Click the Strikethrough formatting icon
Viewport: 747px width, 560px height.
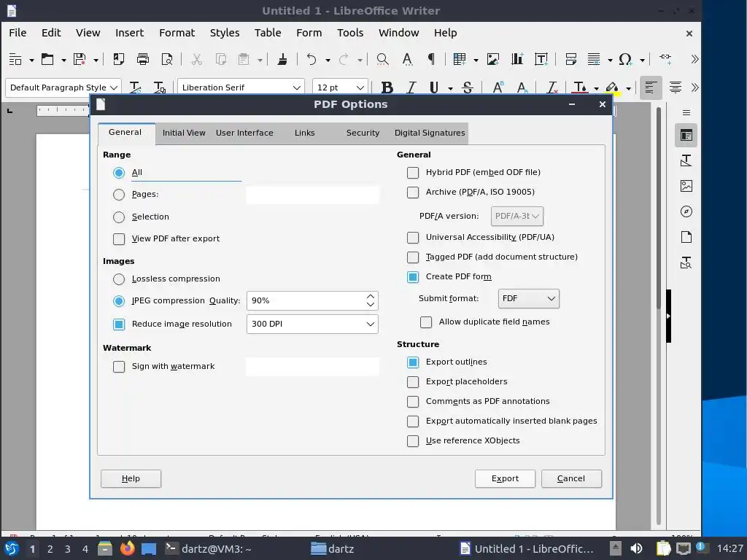(468, 87)
